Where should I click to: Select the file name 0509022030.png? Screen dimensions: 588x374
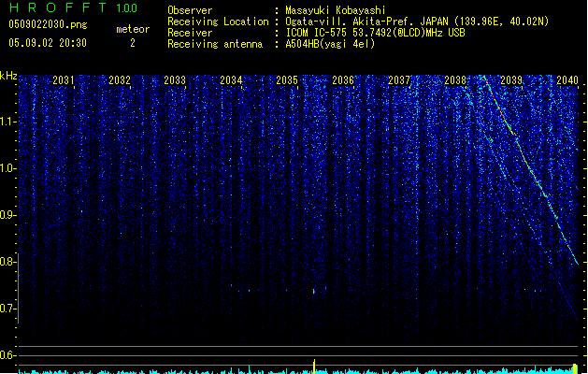(48, 24)
